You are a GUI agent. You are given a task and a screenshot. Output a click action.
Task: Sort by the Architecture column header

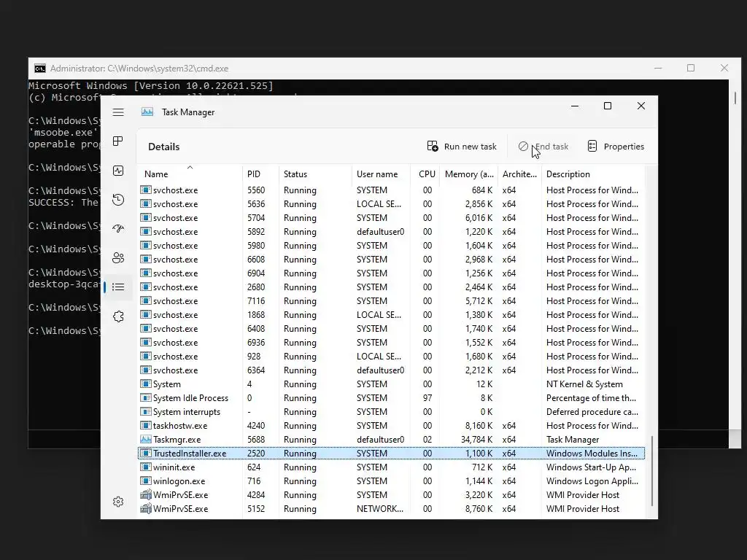(x=519, y=174)
